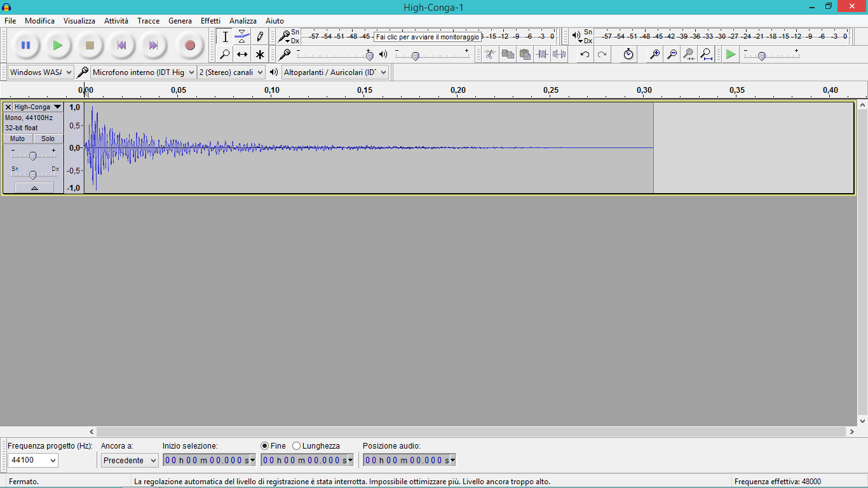Click the Undo arrow icon
This screenshot has width=868, height=488.
click(585, 54)
